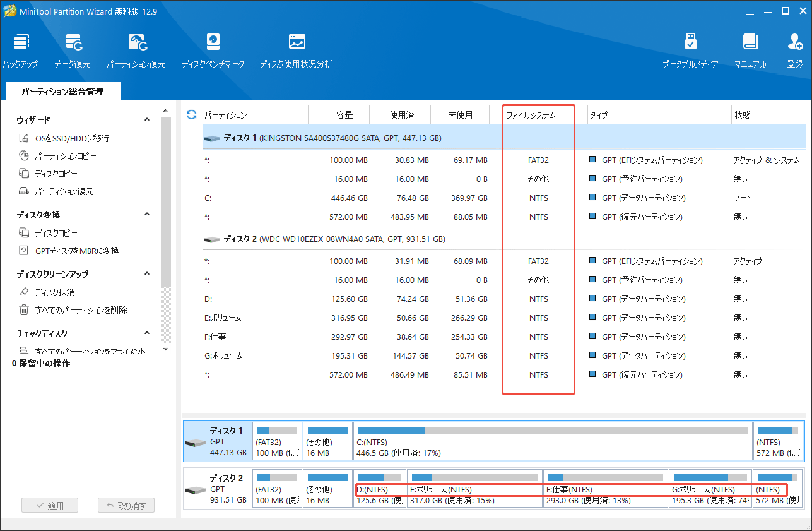
Task: Select ディスク 1 in the disk map
Action: (x=217, y=441)
